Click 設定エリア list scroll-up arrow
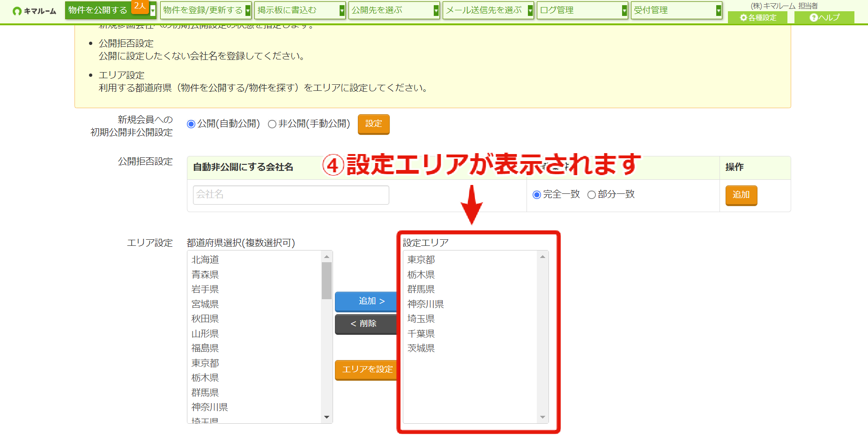Image resolution: width=868 pixels, height=435 pixels. pyautogui.click(x=542, y=257)
